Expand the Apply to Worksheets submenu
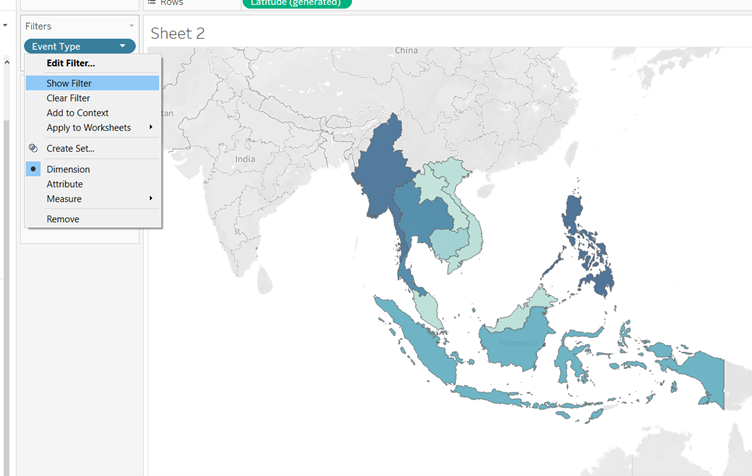Screen dimensions: 752x476 pyautogui.click(x=151, y=127)
